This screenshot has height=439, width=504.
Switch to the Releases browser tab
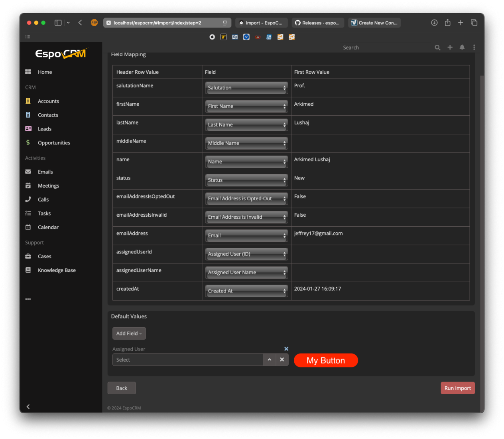click(x=317, y=23)
